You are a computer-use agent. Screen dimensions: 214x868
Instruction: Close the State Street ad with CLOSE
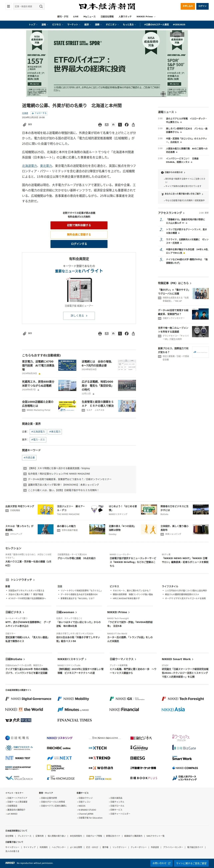(177, 34)
